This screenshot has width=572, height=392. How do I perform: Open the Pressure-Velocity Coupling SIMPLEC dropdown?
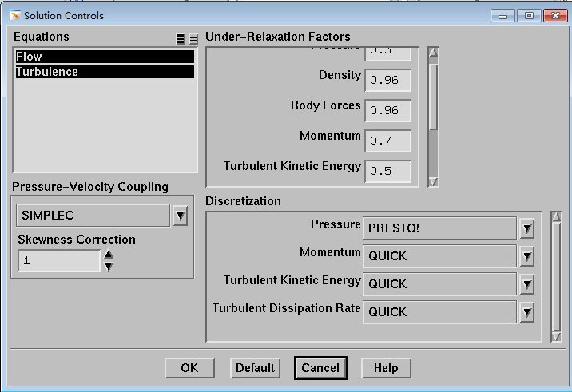click(181, 216)
